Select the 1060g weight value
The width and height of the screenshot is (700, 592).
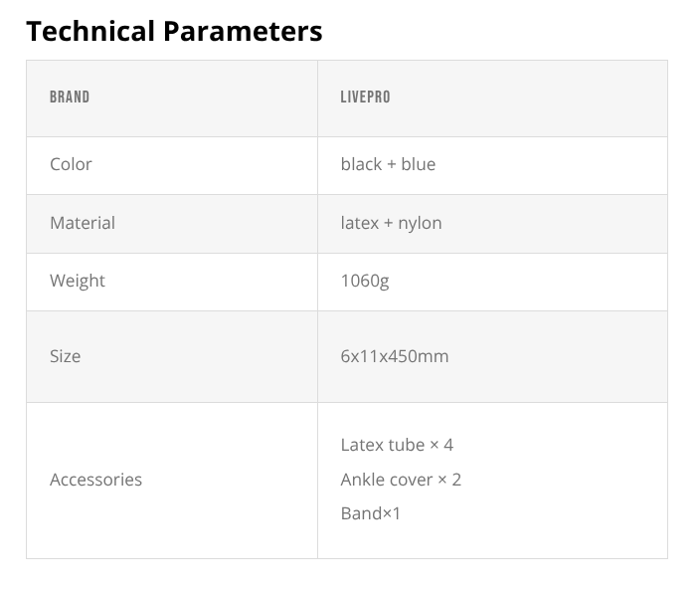pyautogui.click(x=365, y=281)
